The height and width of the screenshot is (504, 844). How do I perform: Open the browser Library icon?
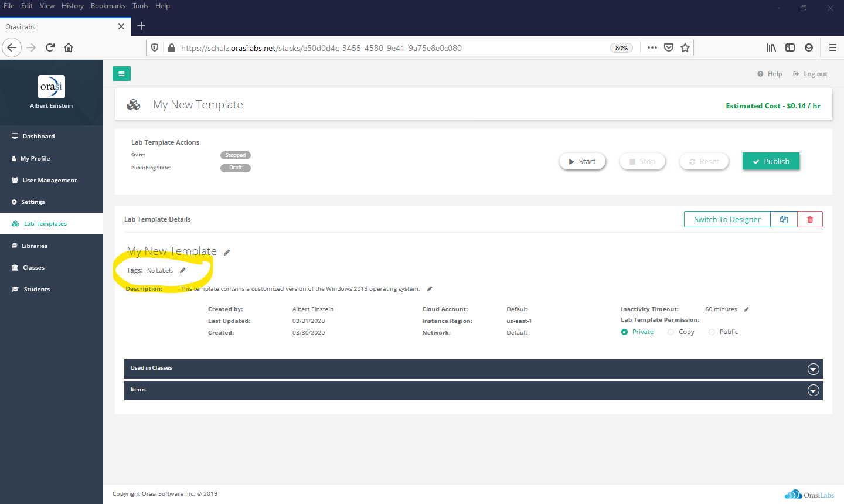click(x=771, y=47)
